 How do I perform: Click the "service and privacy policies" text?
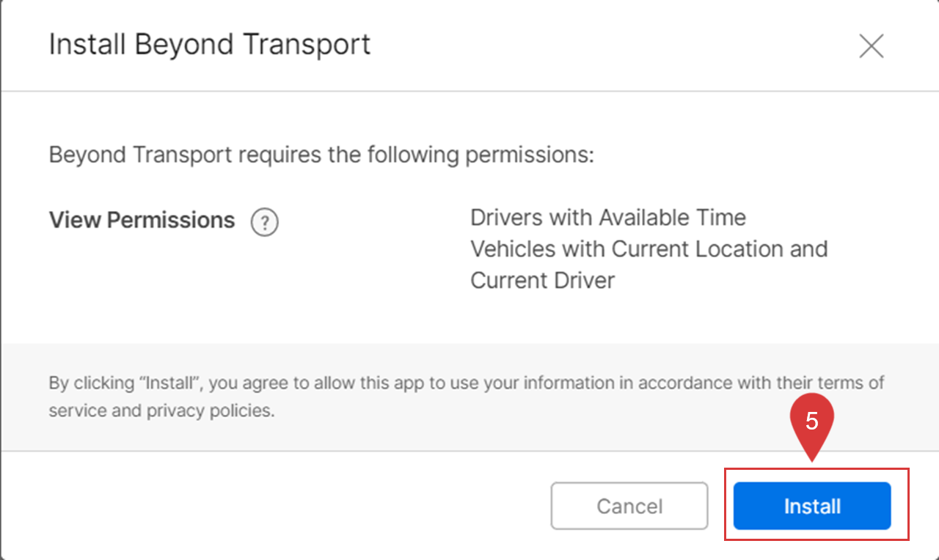[161, 410]
